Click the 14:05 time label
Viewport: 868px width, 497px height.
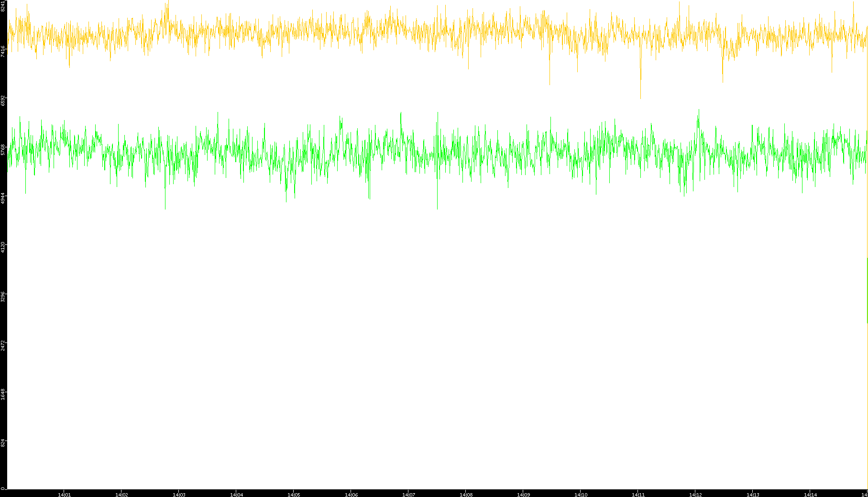(294, 495)
